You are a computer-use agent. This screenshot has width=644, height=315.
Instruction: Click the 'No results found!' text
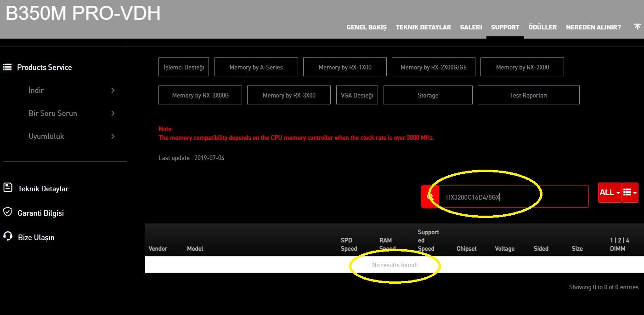pyautogui.click(x=395, y=265)
